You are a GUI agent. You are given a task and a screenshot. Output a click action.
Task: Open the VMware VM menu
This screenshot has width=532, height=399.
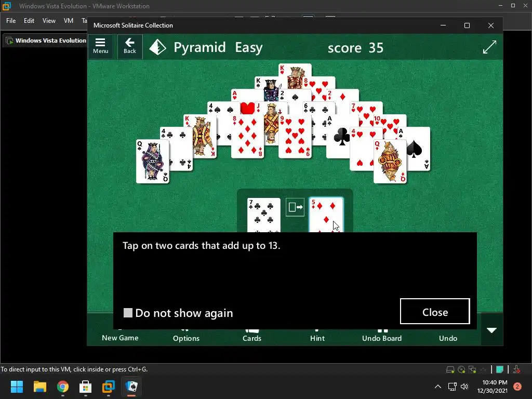tap(69, 21)
